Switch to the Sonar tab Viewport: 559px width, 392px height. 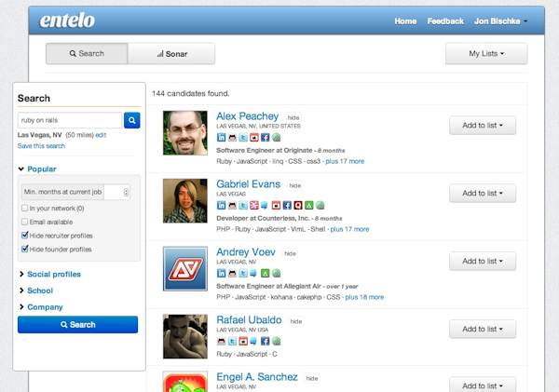coord(171,54)
